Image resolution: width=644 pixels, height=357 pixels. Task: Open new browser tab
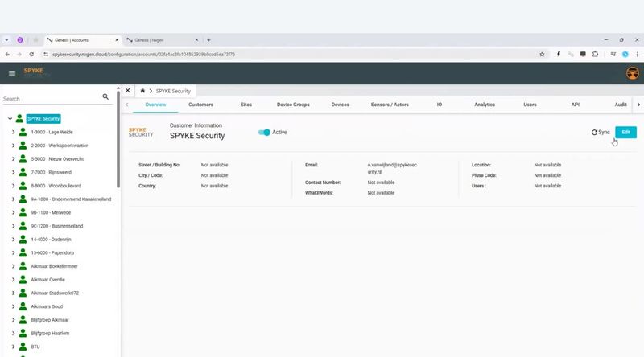click(x=208, y=40)
